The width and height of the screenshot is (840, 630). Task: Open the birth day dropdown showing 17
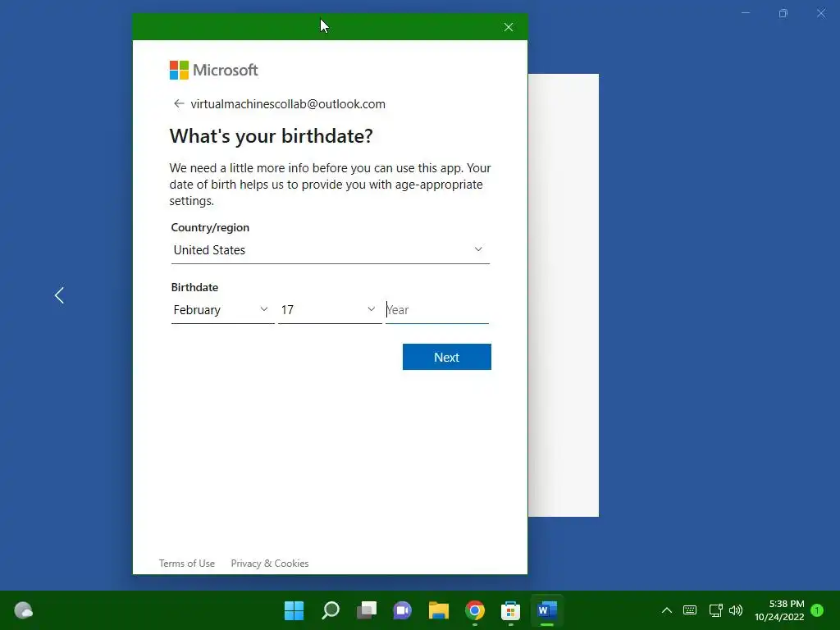(330, 310)
